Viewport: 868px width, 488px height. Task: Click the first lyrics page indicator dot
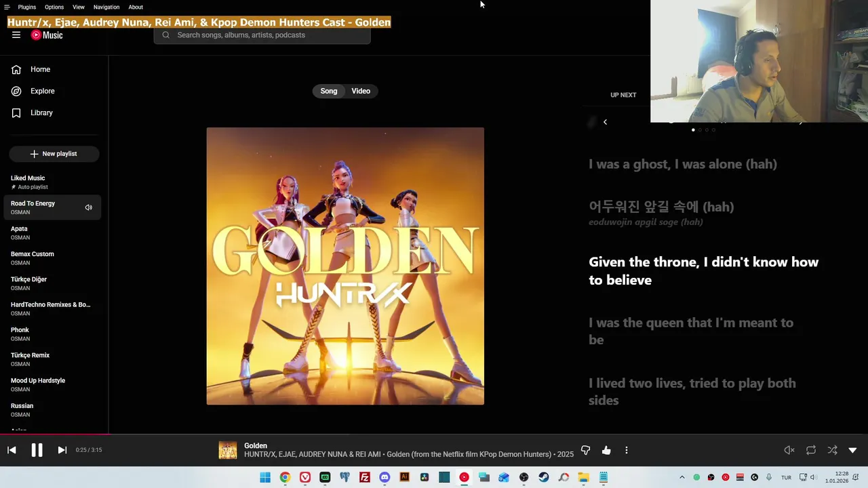point(693,129)
